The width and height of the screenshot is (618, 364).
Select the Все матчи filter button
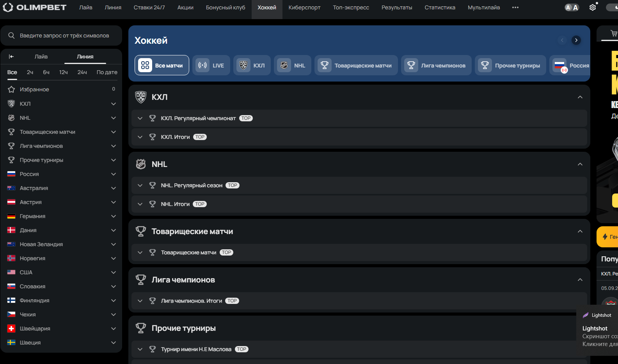[162, 65]
